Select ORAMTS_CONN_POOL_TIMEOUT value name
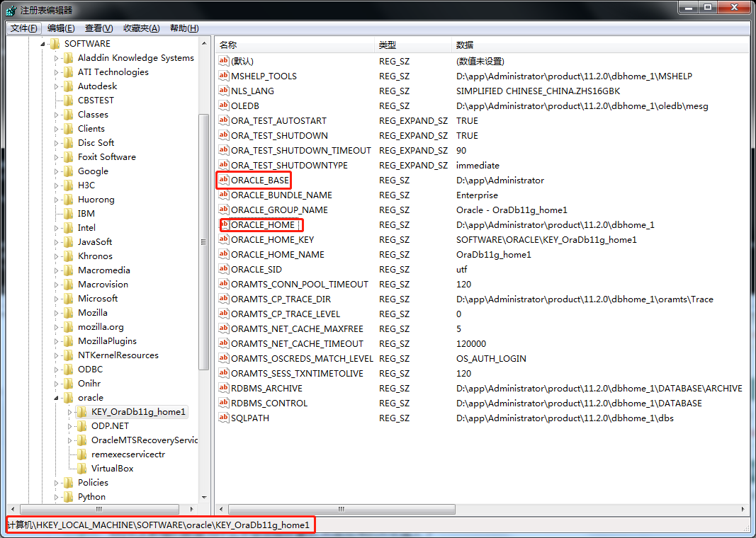The height and width of the screenshot is (538, 756). pyautogui.click(x=300, y=284)
